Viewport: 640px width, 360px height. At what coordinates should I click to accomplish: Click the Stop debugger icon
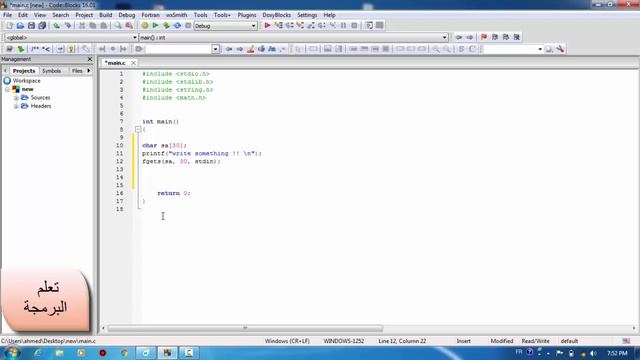[354, 26]
